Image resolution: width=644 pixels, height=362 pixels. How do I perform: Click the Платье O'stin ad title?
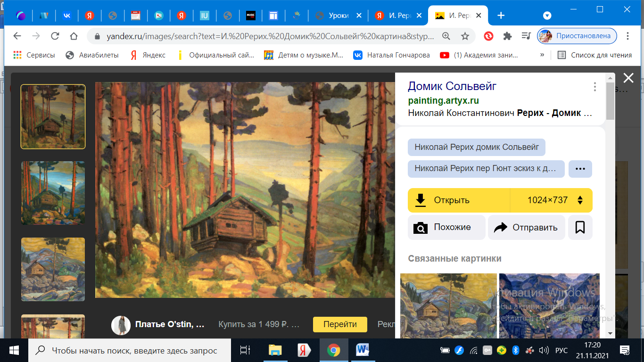tap(170, 324)
